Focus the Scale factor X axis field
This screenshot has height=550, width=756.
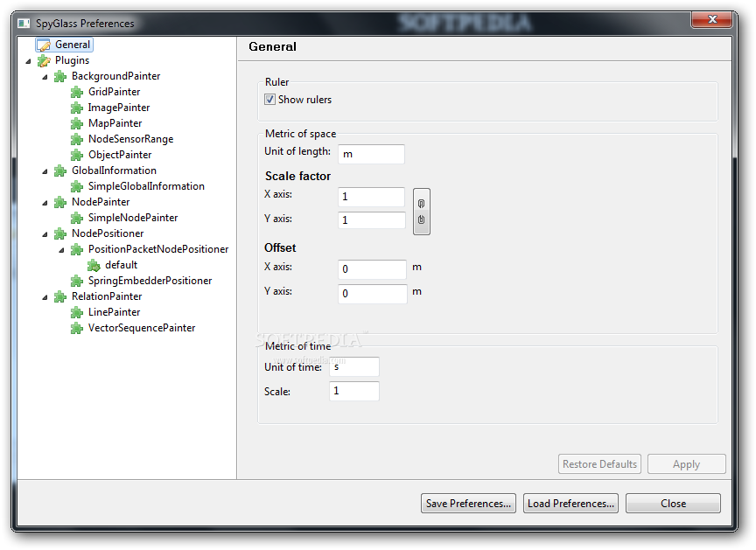371,197
